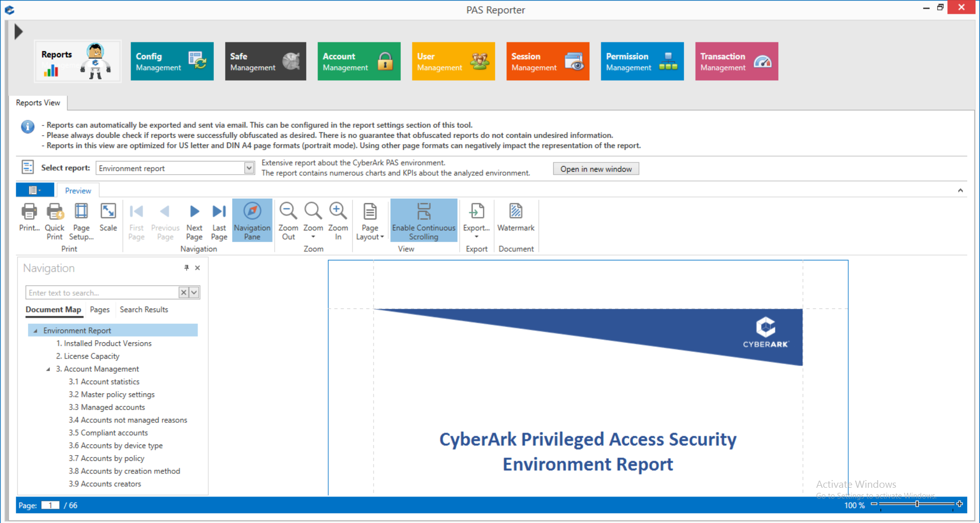Image resolution: width=980 pixels, height=523 pixels.
Task: Click the Select report list icon
Action: (28, 167)
